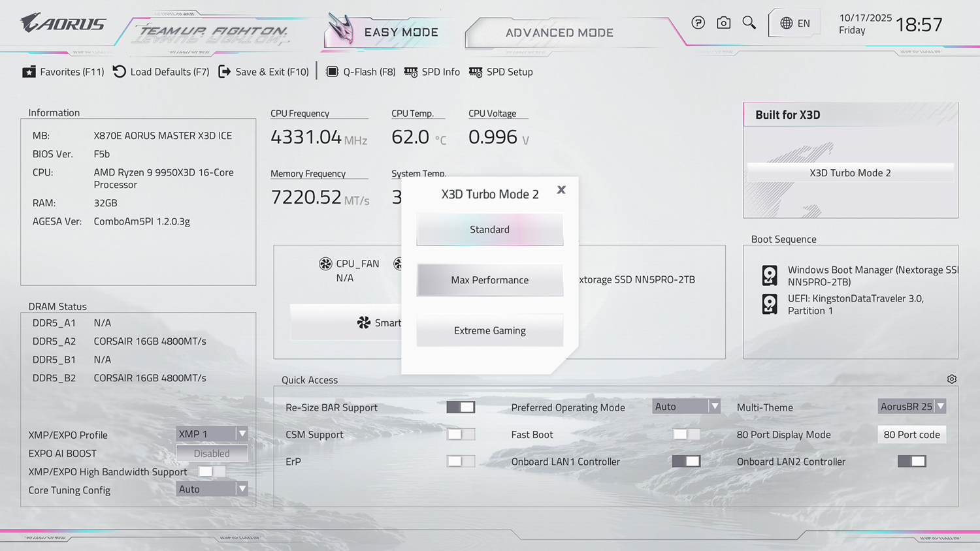Click the 80 Port code button

911,434
